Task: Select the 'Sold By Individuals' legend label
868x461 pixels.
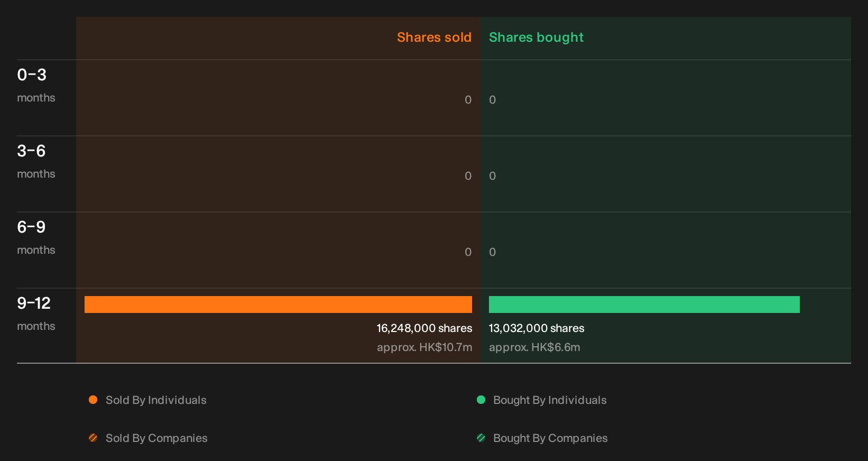Action: pyautogui.click(x=156, y=400)
